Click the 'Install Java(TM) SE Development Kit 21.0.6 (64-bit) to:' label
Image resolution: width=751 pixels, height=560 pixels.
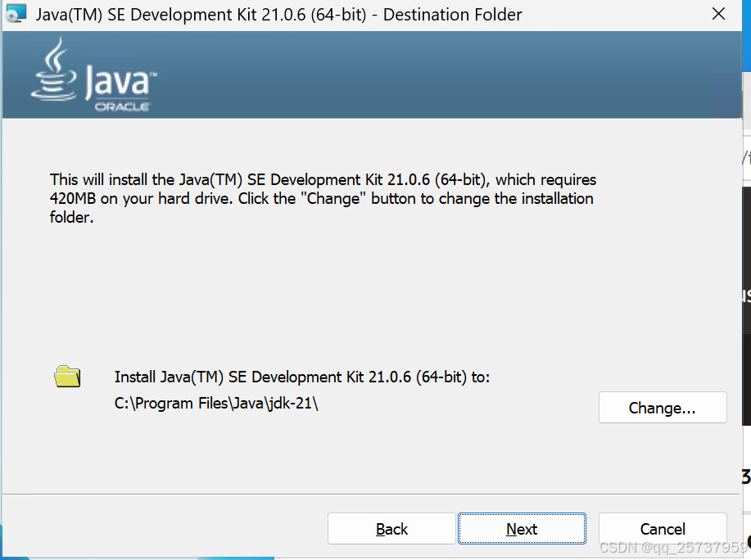click(301, 377)
